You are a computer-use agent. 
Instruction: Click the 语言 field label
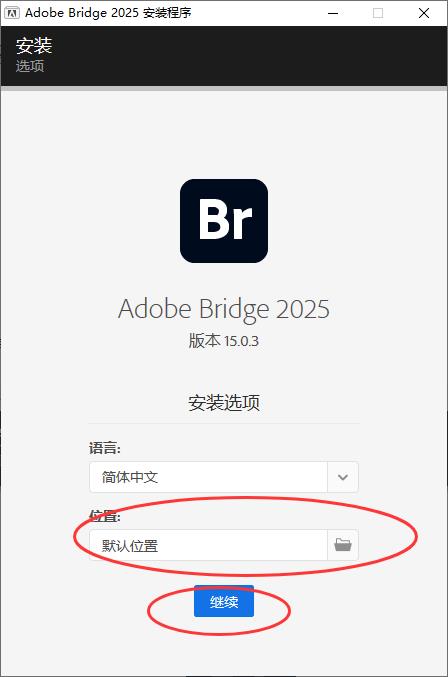pos(105,448)
